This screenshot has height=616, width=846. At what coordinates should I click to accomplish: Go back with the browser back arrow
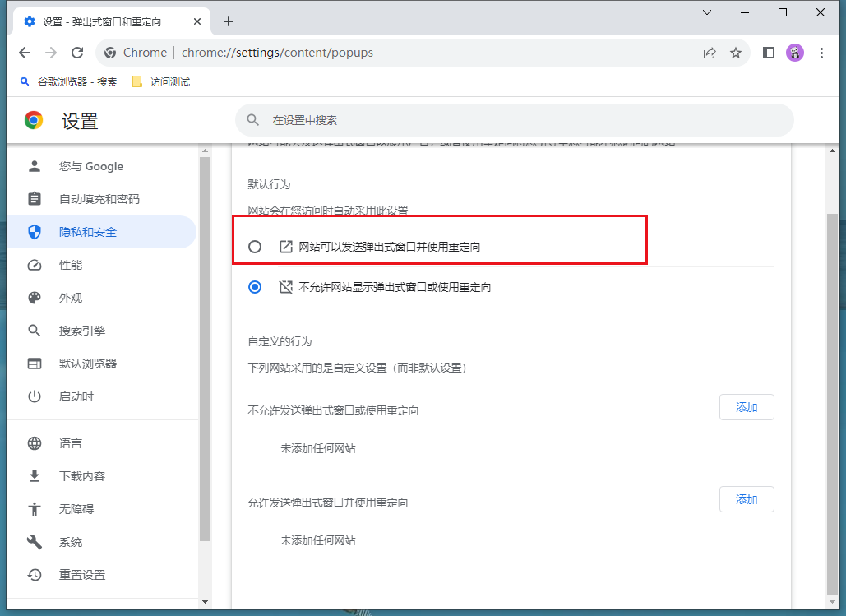tap(25, 53)
